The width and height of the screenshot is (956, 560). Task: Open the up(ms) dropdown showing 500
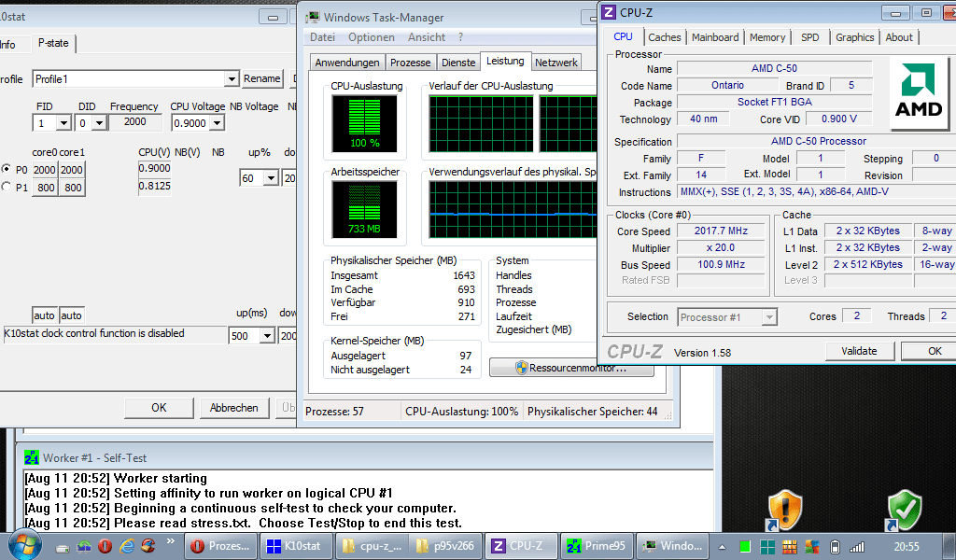[267, 336]
